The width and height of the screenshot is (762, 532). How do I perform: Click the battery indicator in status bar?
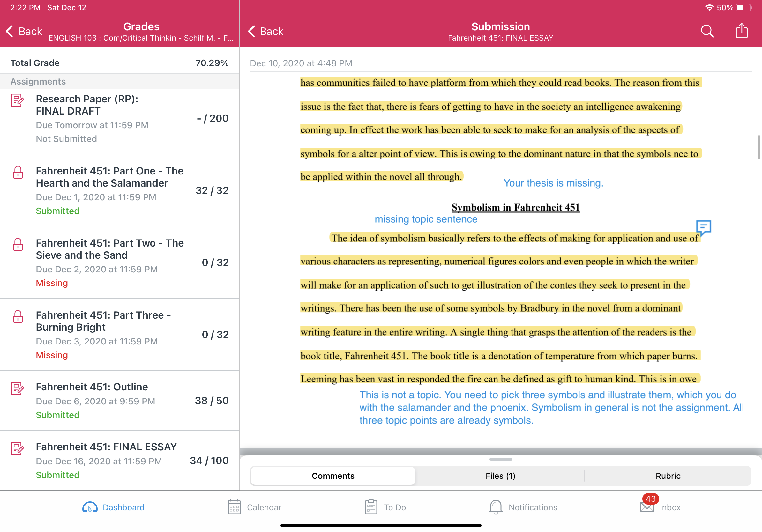744,8
